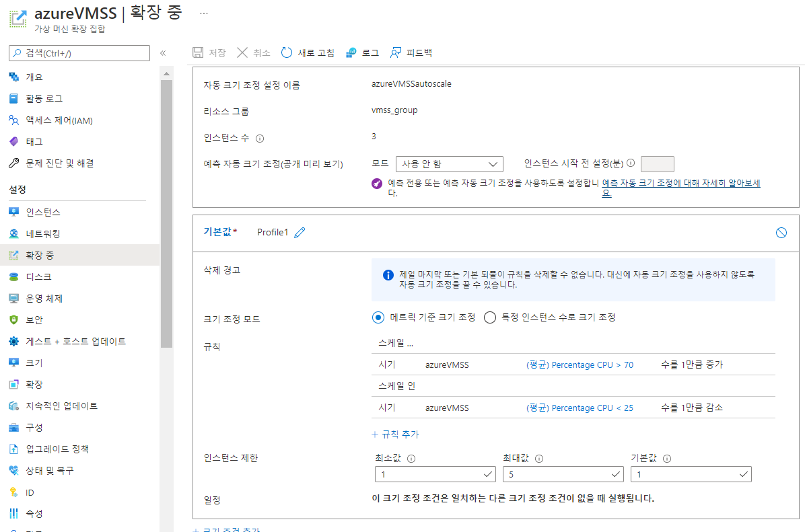805x532 pixels.
Task: Open 활동 로그 activity log icon
Action: coord(14,98)
